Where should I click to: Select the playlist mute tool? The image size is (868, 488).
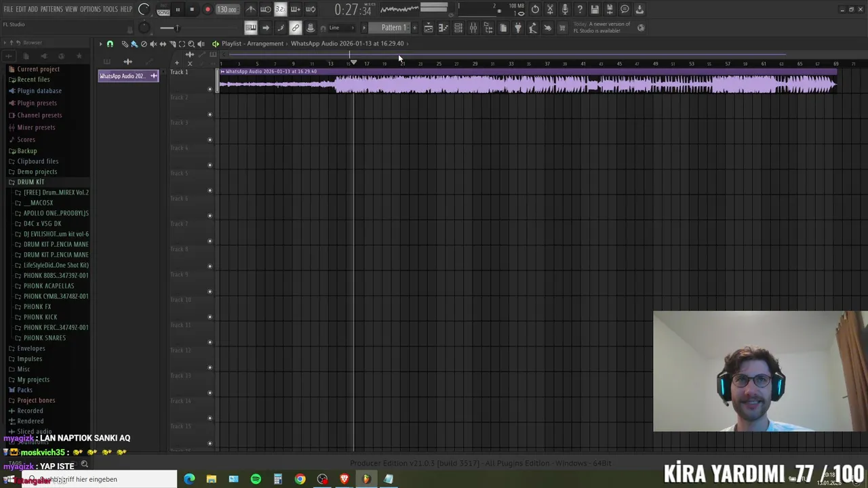[x=153, y=44]
